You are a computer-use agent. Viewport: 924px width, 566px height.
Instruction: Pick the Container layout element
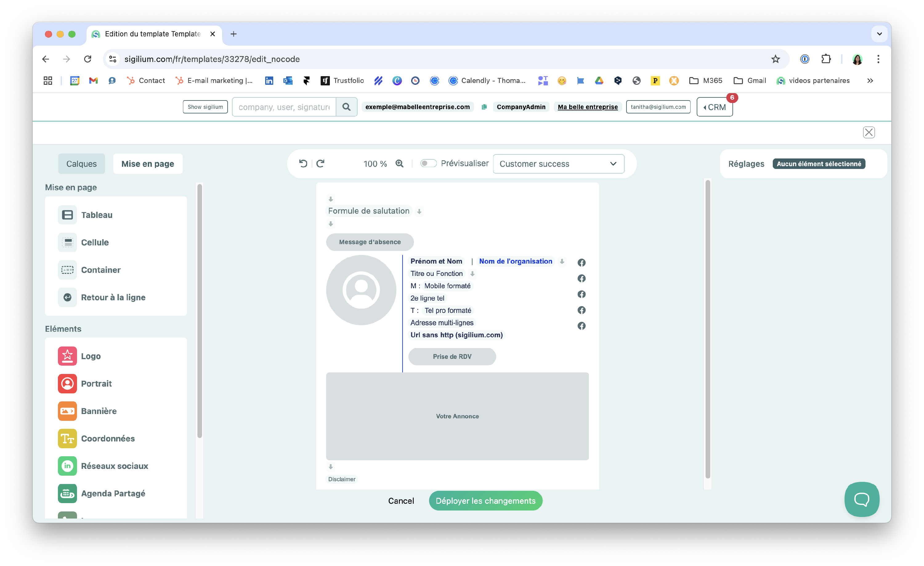click(x=100, y=269)
